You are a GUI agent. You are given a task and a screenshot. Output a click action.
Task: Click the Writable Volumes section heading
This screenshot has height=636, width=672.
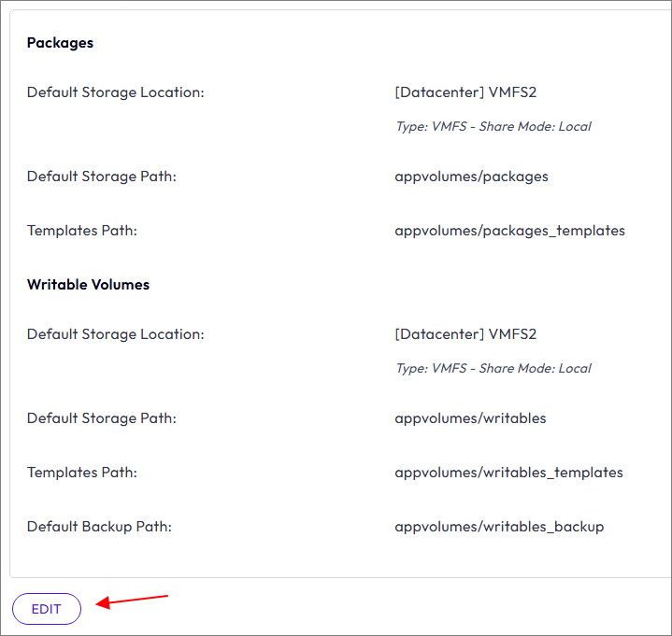tap(88, 285)
